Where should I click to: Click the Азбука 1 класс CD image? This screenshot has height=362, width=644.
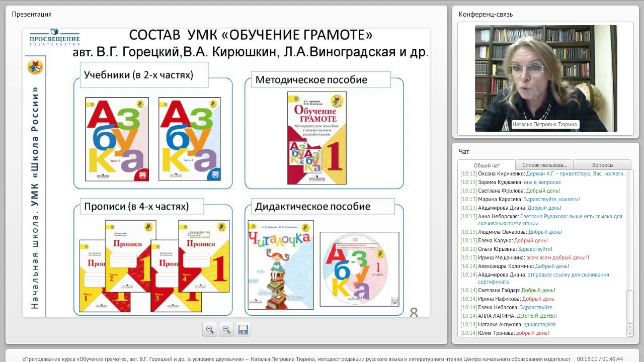[x=359, y=269]
